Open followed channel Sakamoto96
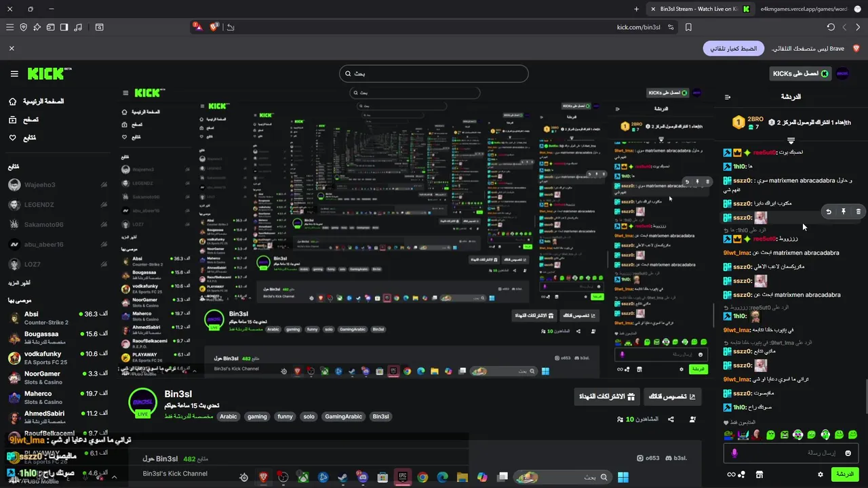Viewport: 868px width, 488px height. [x=58, y=224]
